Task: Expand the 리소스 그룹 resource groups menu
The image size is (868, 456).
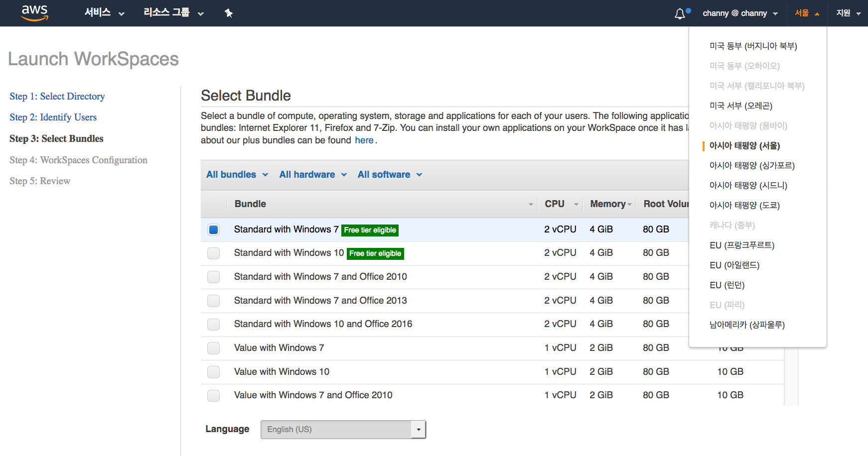Action: pyautogui.click(x=173, y=13)
